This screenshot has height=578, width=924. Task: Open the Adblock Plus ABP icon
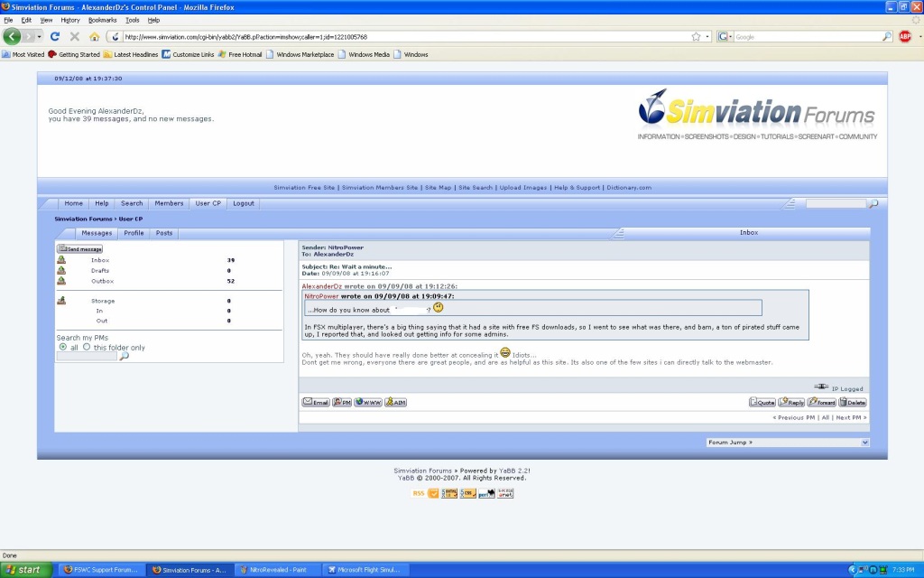point(905,37)
